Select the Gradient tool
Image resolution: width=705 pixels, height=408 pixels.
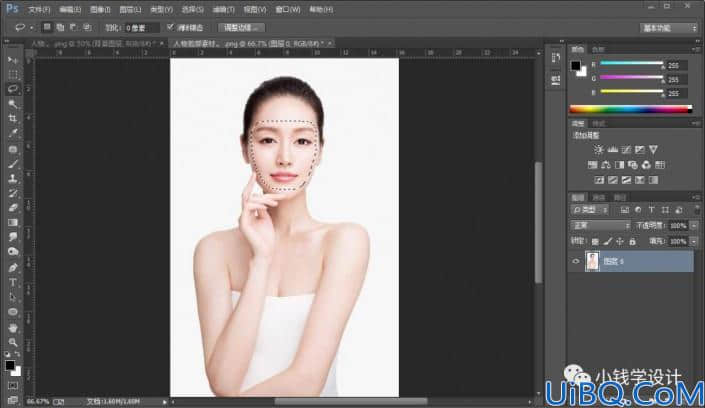(13, 223)
